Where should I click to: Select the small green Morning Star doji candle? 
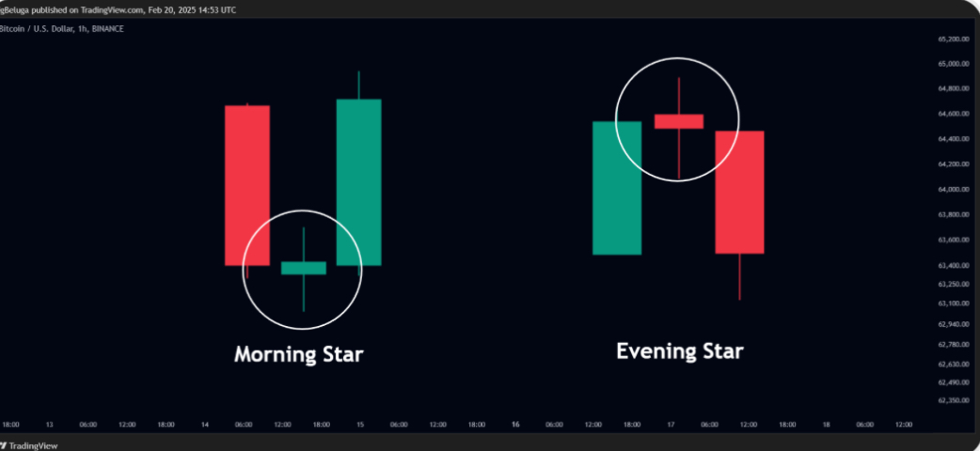304,268
